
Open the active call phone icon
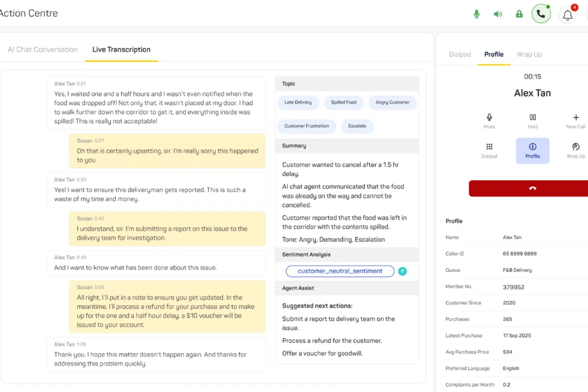pos(541,14)
